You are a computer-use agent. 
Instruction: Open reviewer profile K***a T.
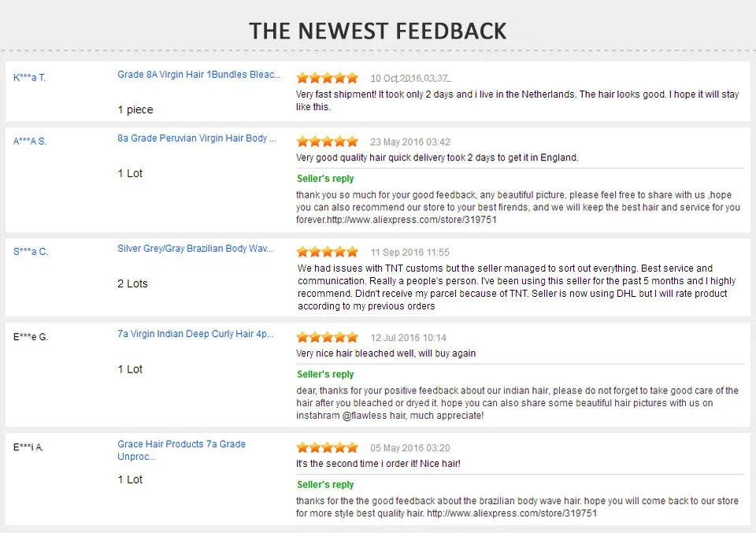point(29,78)
